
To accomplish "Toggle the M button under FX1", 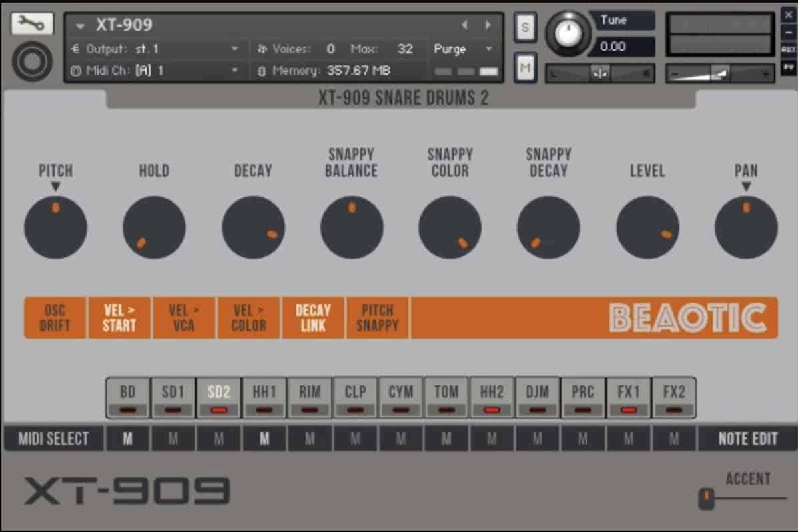I will tap(628, 439).
